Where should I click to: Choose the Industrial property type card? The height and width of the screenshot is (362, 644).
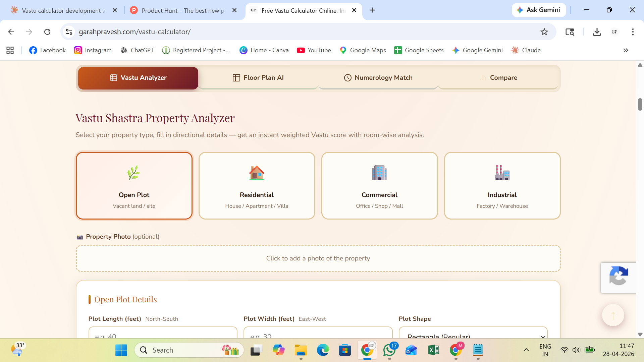[x=502, y=186]
